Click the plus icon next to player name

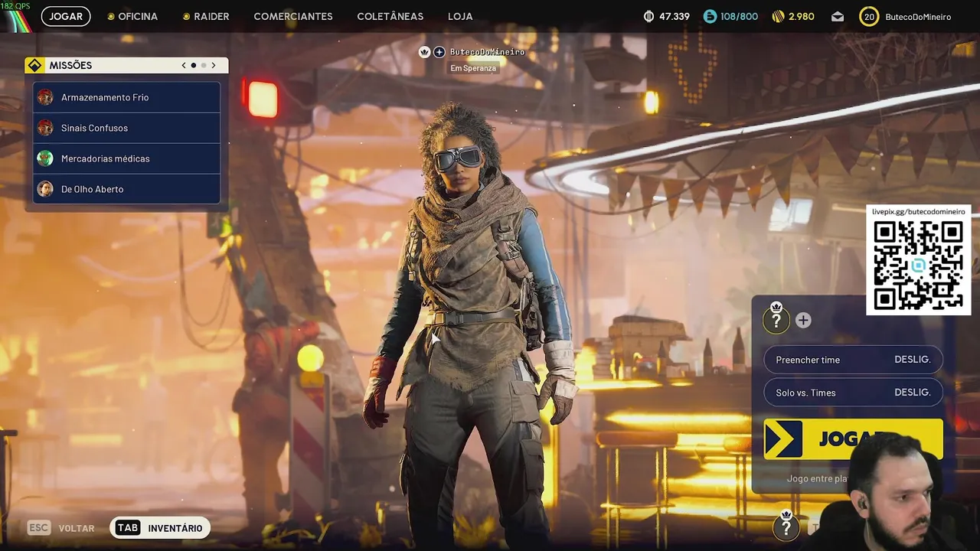(x=439, y=52)
